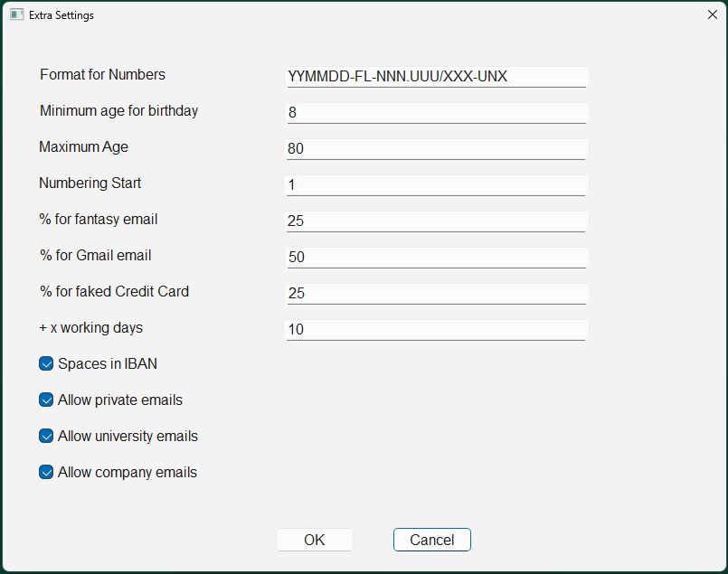This screenshot has width=728, height=574.
Task: Dismiss the dialog with Cancel
Action: pyautogui.click(x=431, y=540)
